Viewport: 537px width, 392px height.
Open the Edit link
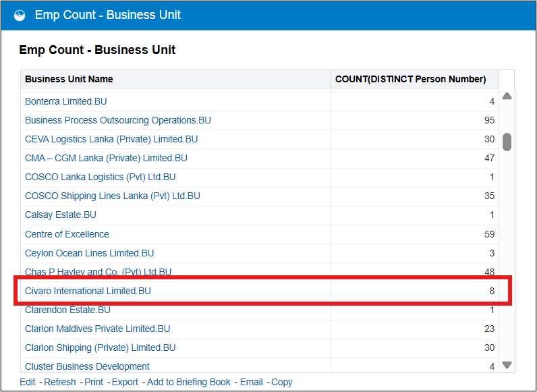click(x=28, y=382)
